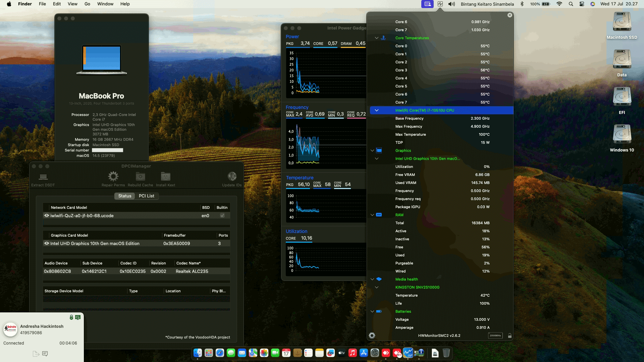Click the eye toggle next to iwlwifi network card
644x362 pixels.
[x=47, y=216]
